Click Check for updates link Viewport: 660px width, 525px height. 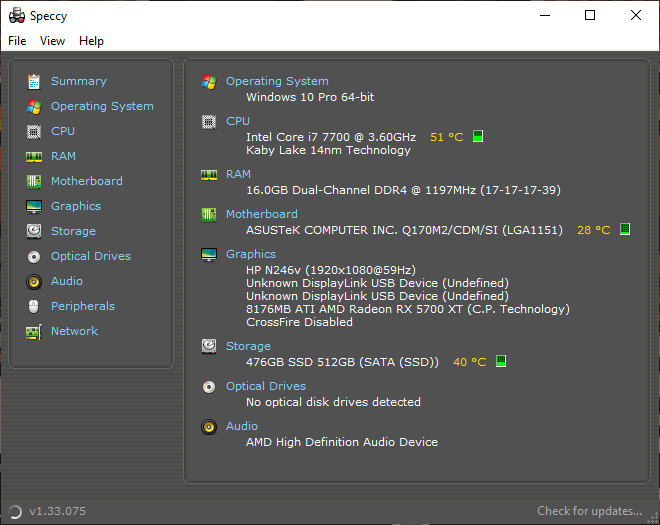coord(589,511)
